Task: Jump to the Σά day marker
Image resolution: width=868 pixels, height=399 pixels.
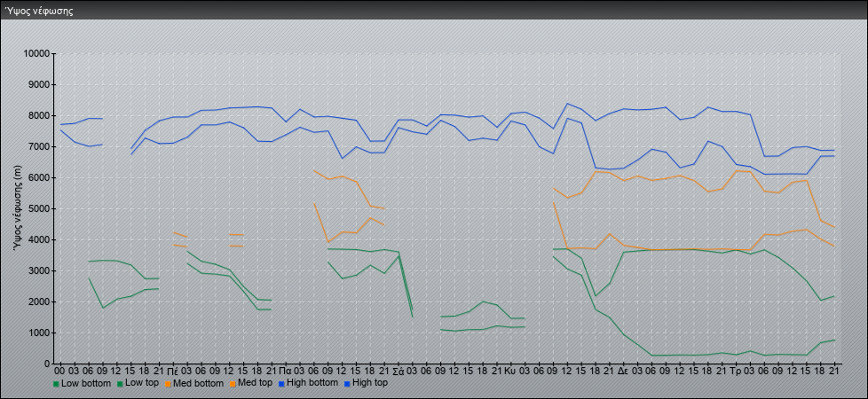Action: pos(398,371)
